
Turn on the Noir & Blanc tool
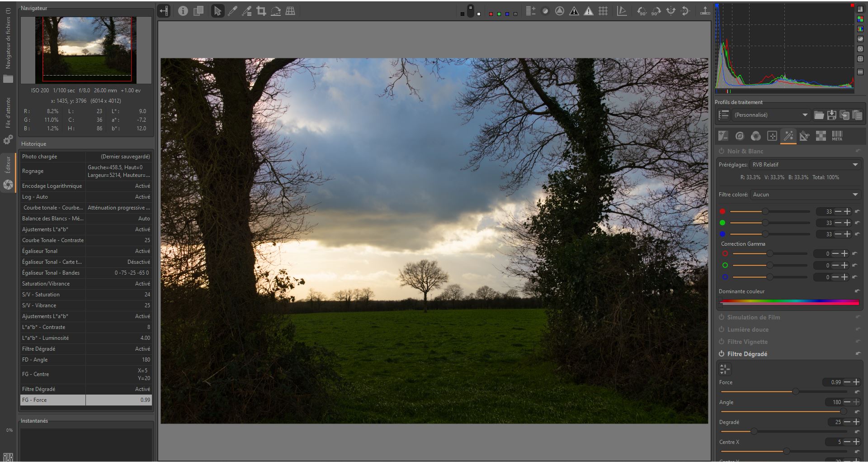click(722, 151)
